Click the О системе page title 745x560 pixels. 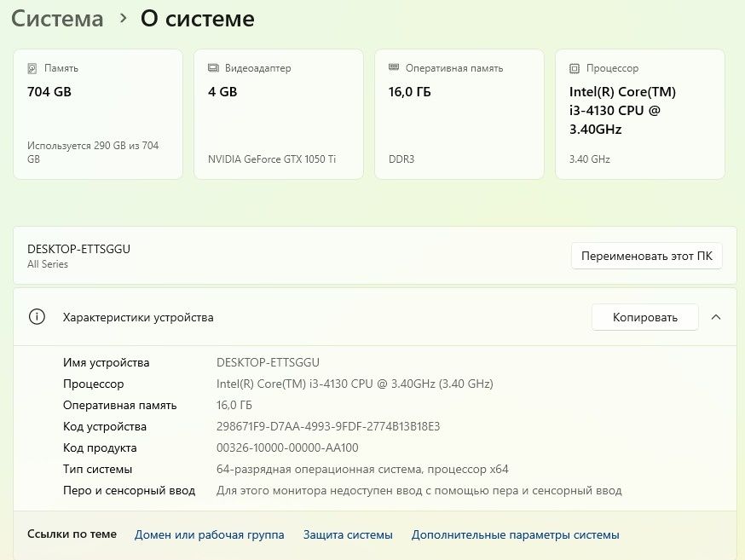tap(198, 19)
